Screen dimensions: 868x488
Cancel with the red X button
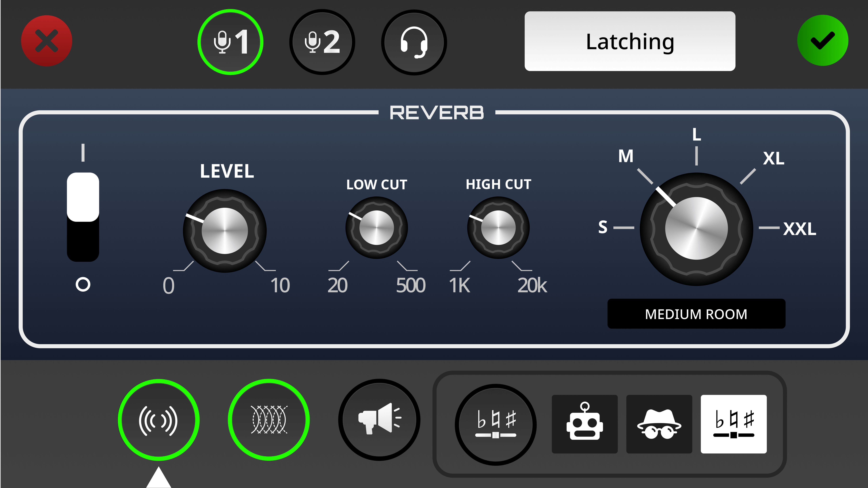pyautogui.click(x=46, y=41)
